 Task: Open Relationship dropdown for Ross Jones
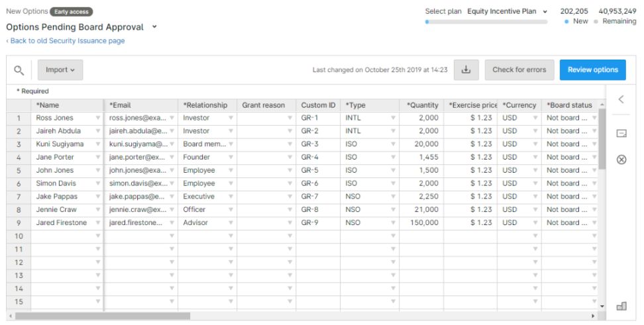click(231, 118)
